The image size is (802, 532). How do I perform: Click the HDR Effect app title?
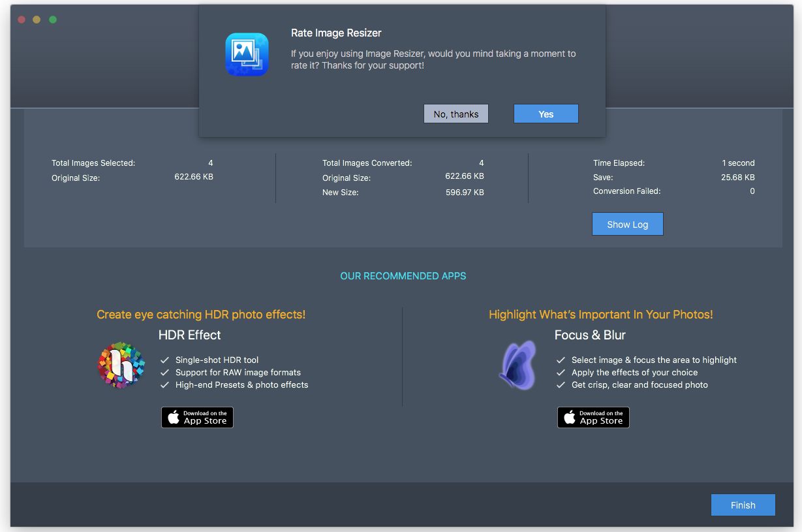tap(189, 335)
